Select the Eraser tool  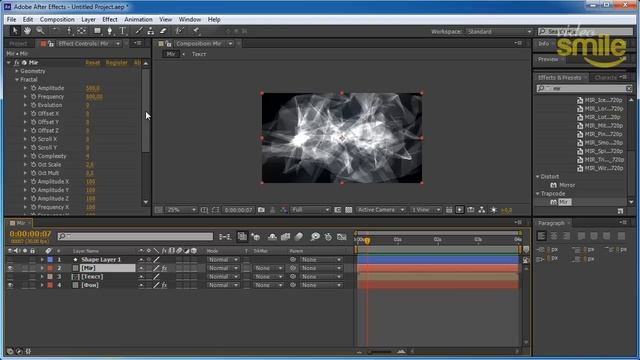coord(163,31)
